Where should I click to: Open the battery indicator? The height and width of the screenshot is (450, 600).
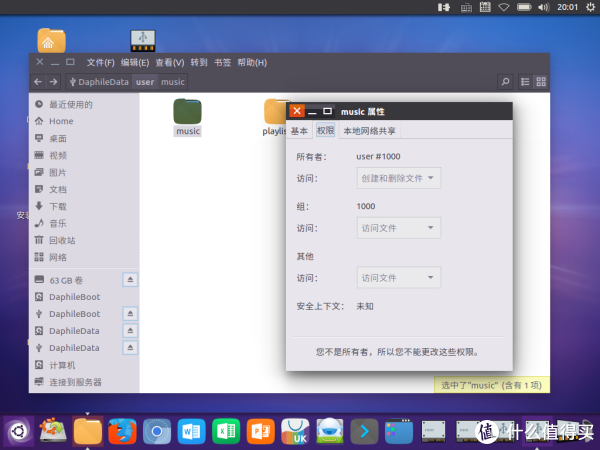524,7
